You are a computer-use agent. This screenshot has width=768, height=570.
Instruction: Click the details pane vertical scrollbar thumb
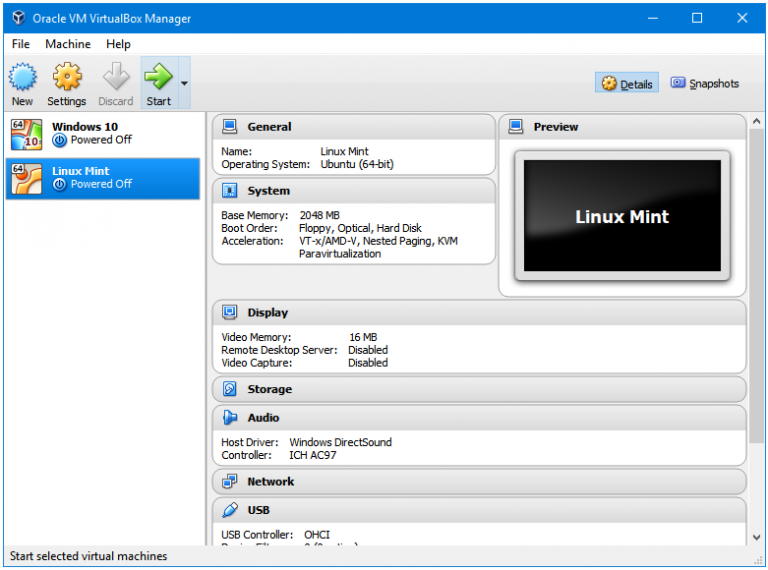pyautogui.click(x=756, y=286)
